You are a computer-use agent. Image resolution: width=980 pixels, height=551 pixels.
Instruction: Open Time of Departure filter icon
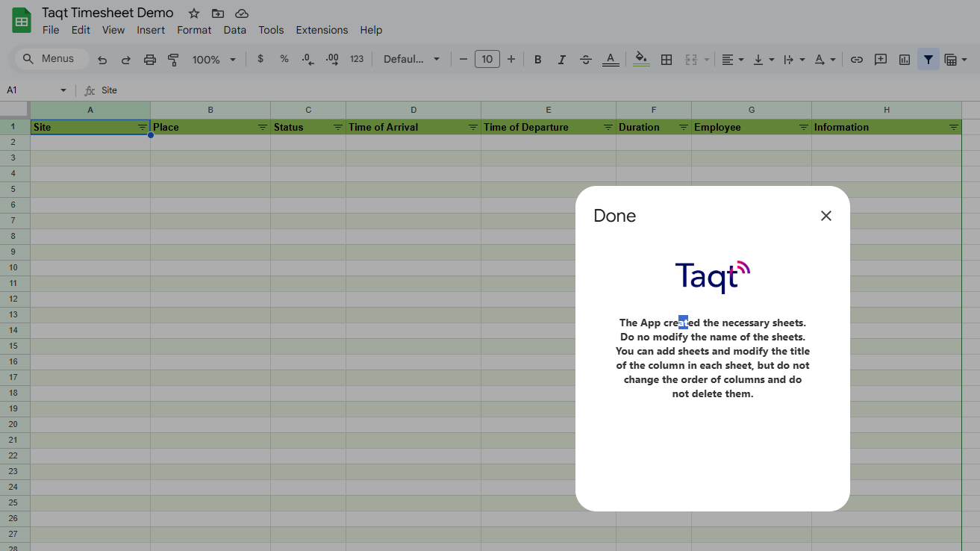(608, 128)
